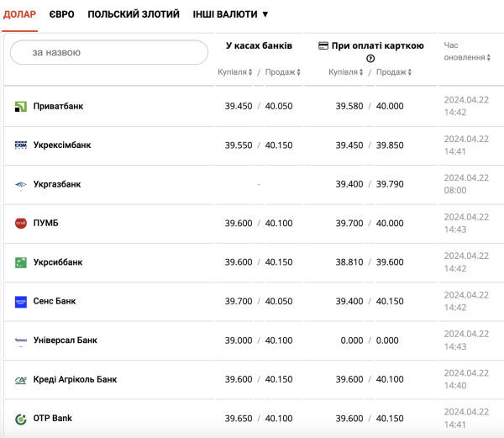Screen dimensions: 504x438
Task: Sort by cash desk Купівля column
Action: click(235, 72)
